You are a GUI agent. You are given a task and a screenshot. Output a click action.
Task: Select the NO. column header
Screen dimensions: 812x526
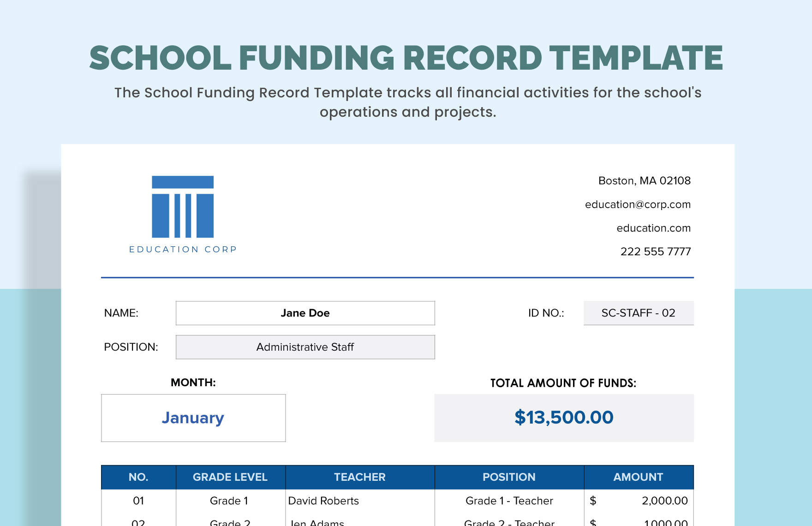click(x=137, y=477)
